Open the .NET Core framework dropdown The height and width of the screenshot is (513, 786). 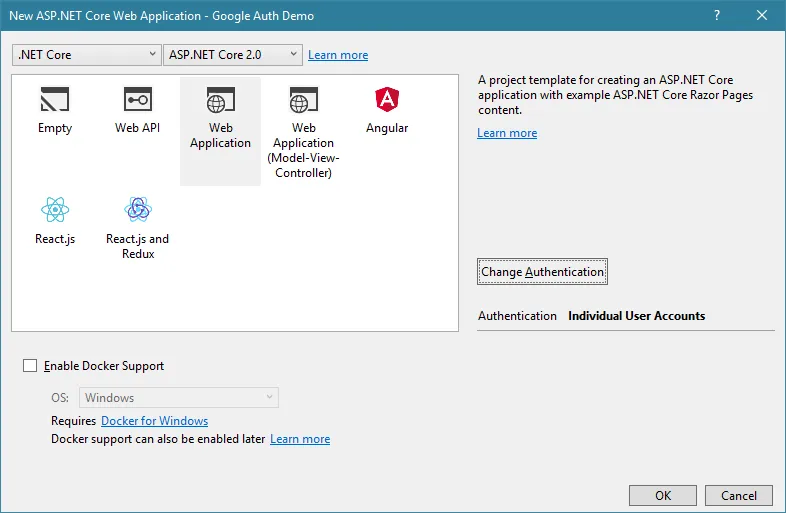87,55
